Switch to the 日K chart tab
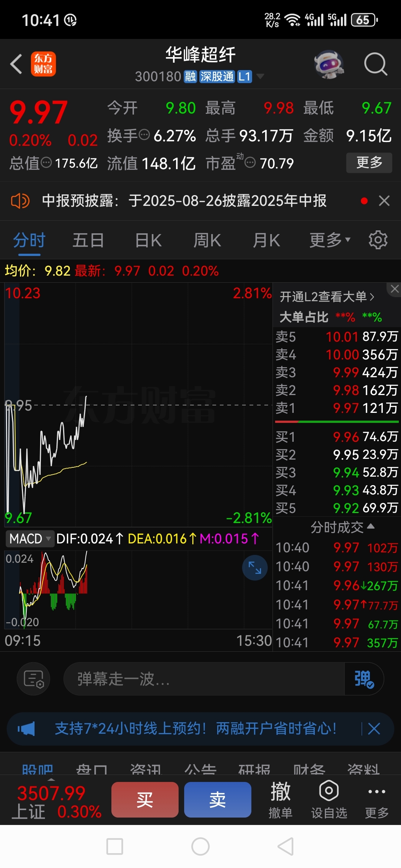The width and height of the screenshot is (401, 868). click(149, 240)
